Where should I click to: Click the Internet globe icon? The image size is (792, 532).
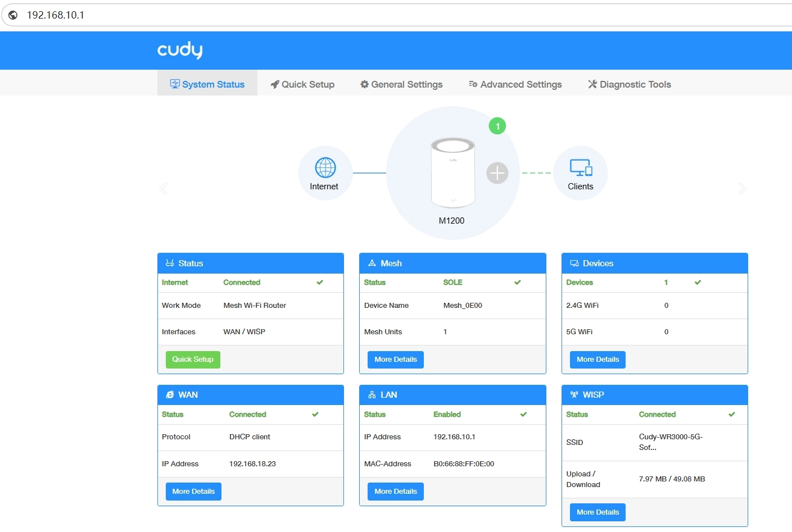(x=325, y=167)
